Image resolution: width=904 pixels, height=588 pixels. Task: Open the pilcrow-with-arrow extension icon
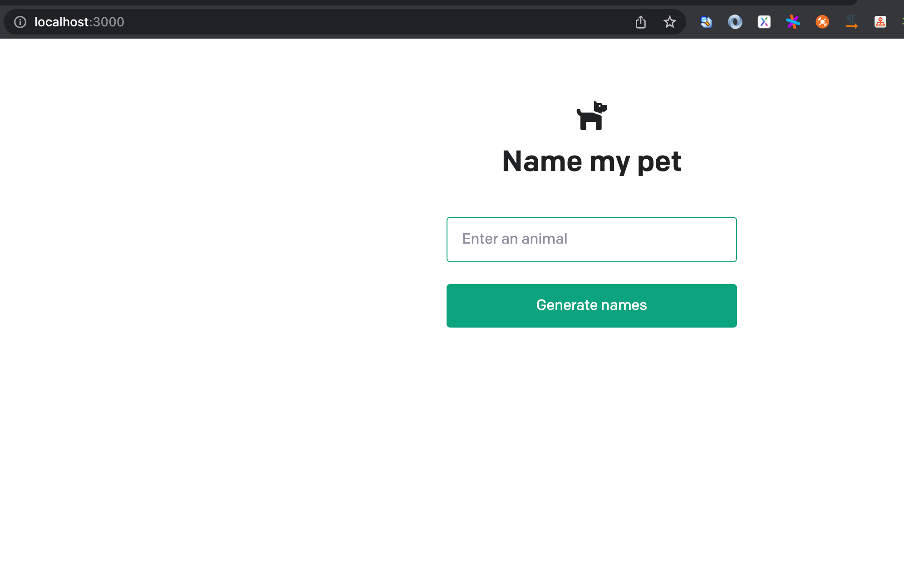coord(851,22)
